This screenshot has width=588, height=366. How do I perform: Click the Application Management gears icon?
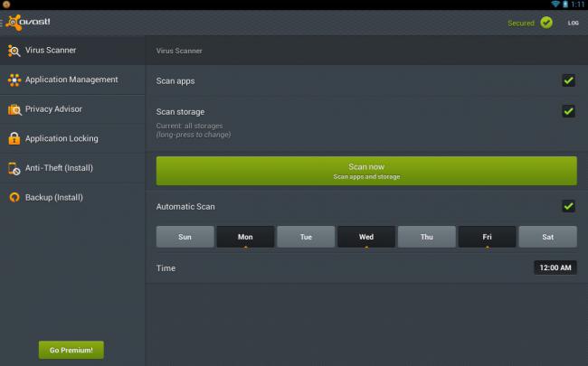point(14,80)
